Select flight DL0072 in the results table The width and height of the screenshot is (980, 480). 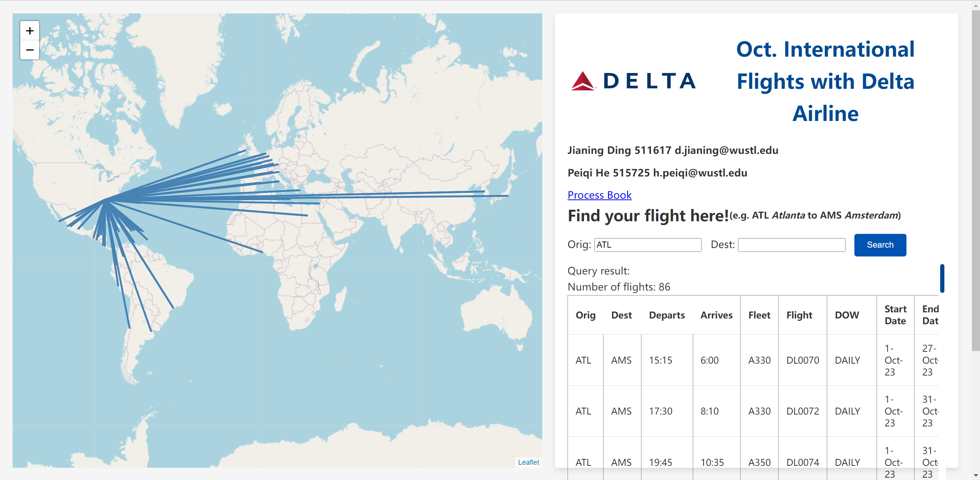pos(802,411)
